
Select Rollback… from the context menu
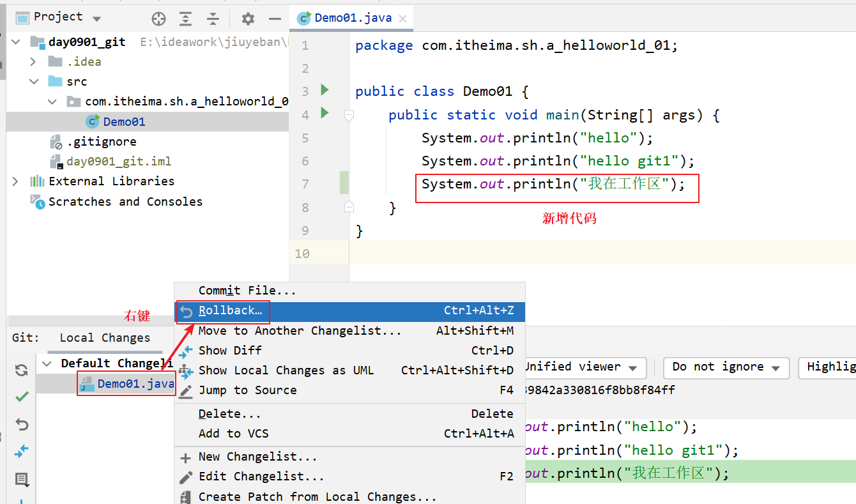coord(230,311)
